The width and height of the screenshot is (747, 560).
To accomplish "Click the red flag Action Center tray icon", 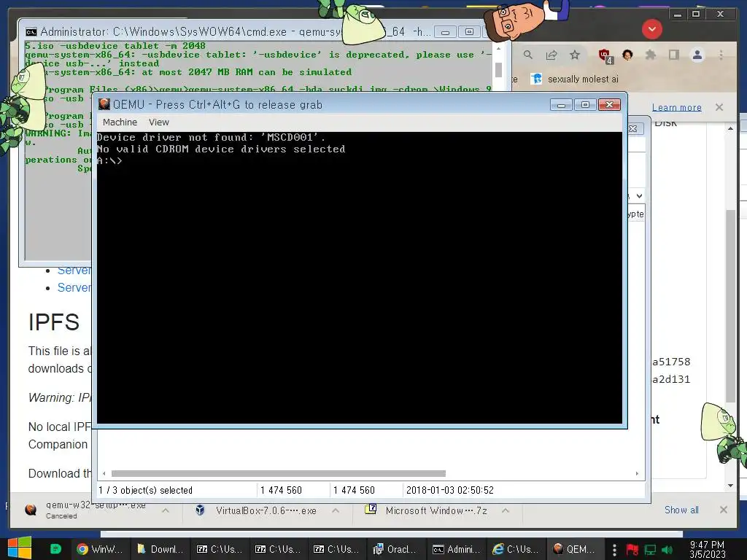I will (x=632, y=550).
